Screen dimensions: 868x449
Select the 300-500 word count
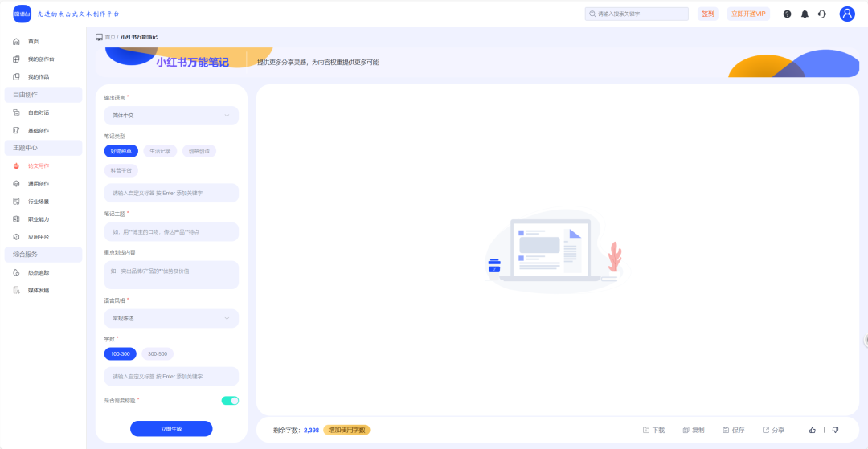(x=158, y=354)
